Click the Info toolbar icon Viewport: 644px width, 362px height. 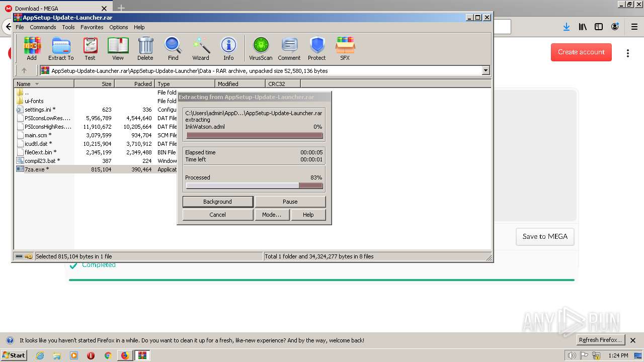(x=228, y=49)
